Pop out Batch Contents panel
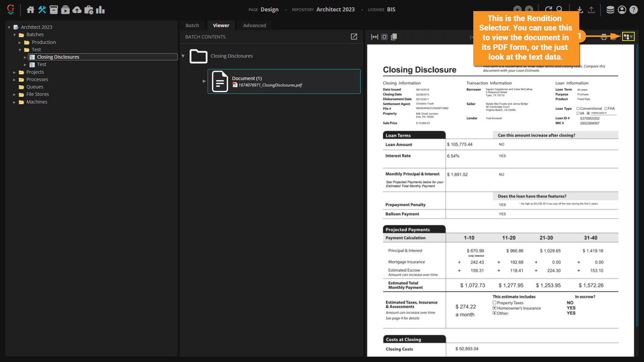 coord(354,37)
